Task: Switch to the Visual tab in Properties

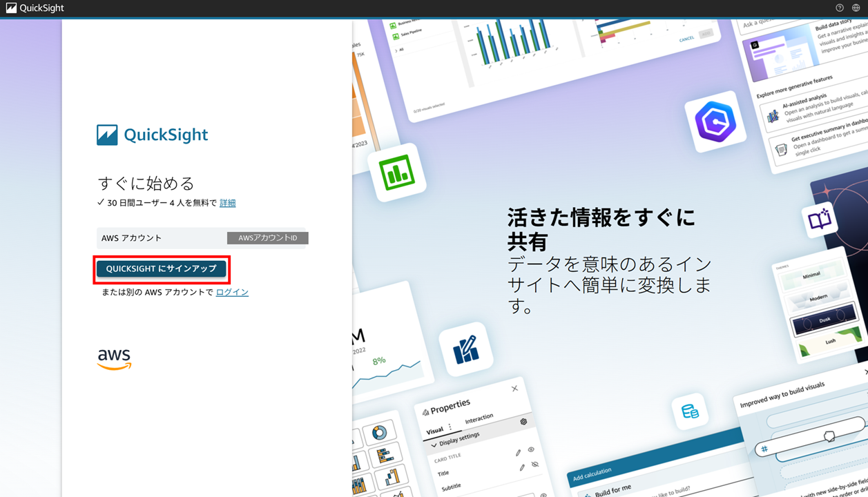Action: point(434,431)
